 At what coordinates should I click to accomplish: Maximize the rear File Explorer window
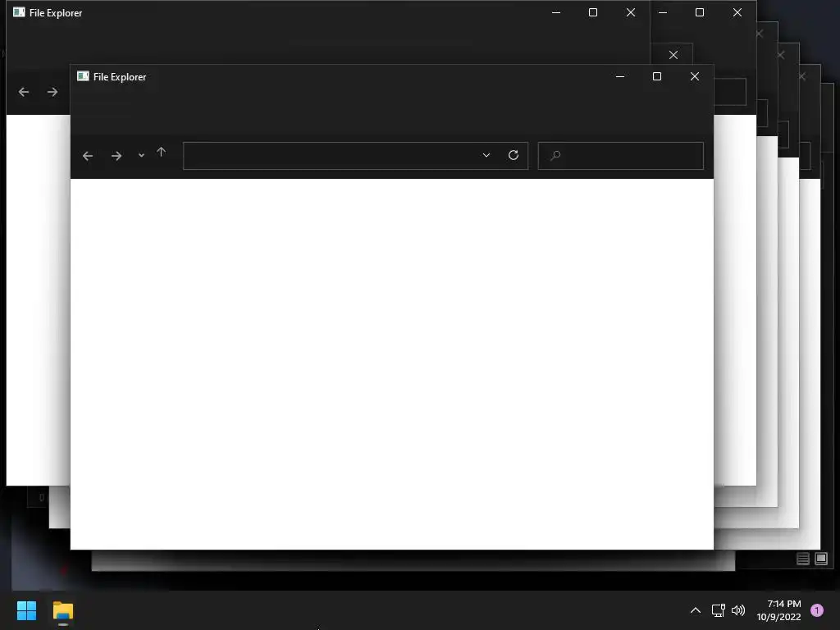[593, 12]
